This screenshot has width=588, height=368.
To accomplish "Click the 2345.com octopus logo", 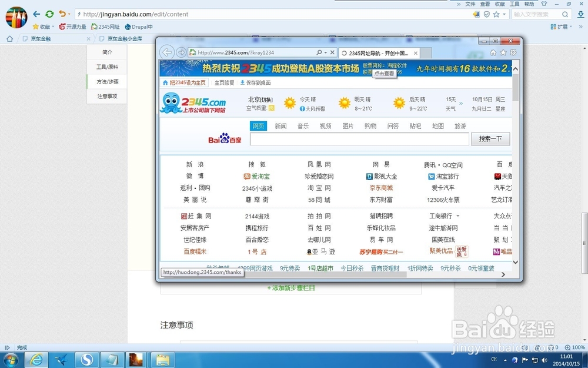I will pos(193,103).
